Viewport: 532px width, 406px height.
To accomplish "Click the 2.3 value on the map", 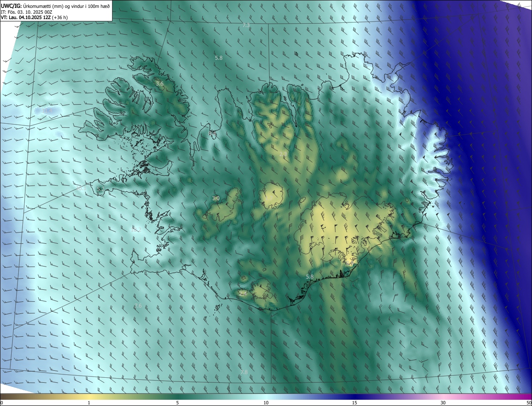I will click(283, 155).
